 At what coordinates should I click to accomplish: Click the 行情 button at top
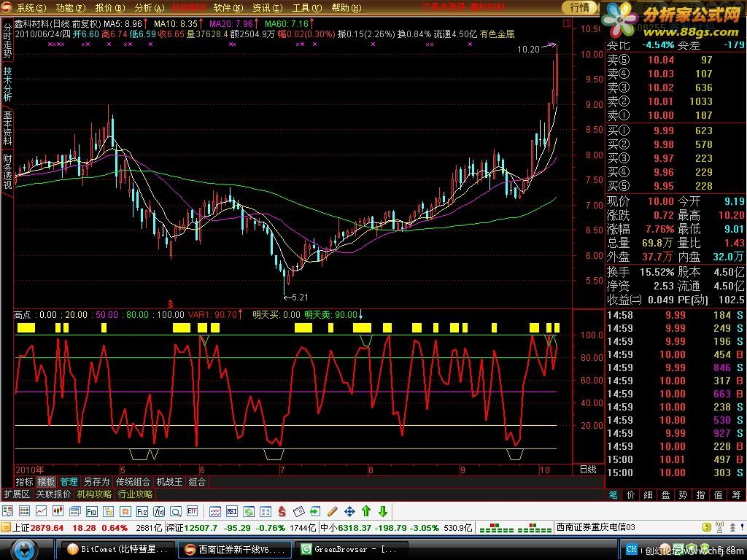point(579,7)
